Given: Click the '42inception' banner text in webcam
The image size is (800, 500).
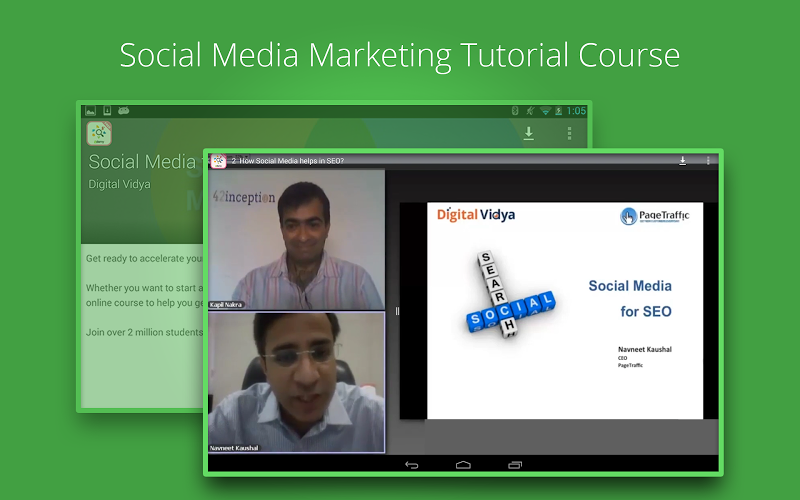Looking at the screenshot, I should pos(244,197).
